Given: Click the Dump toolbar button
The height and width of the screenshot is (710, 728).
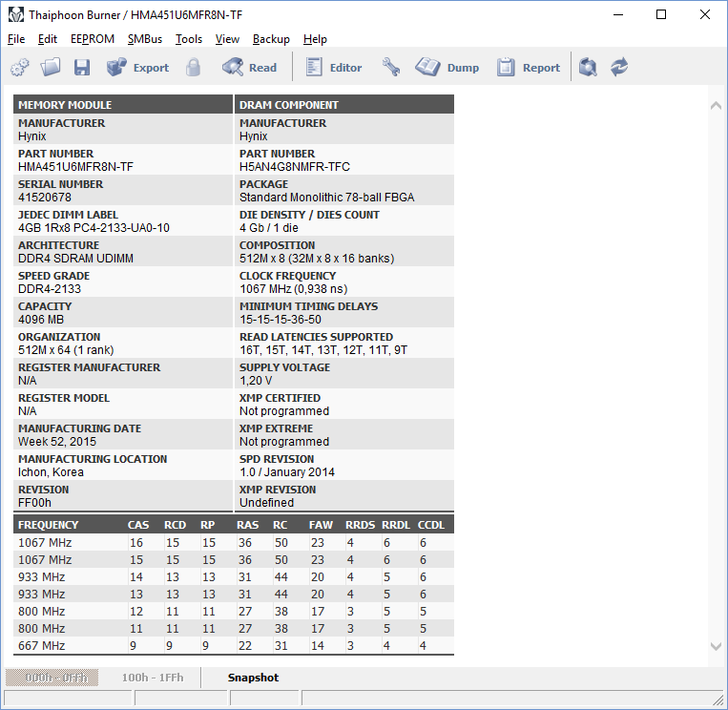Looking at the screenshot, I should click(x=447, y=68).
